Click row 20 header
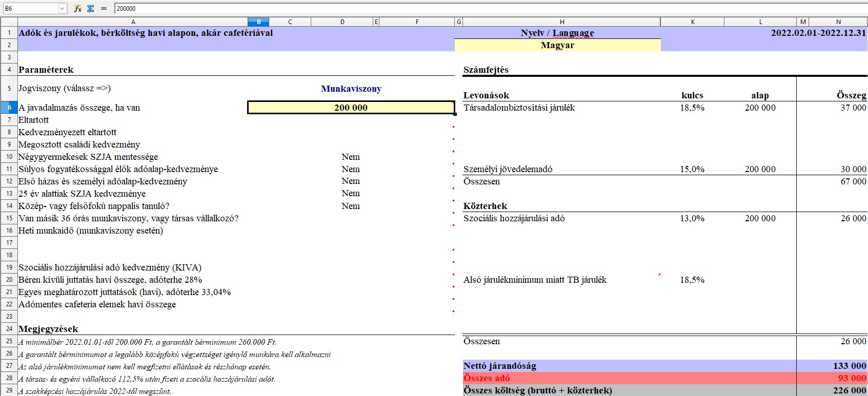 9,280
